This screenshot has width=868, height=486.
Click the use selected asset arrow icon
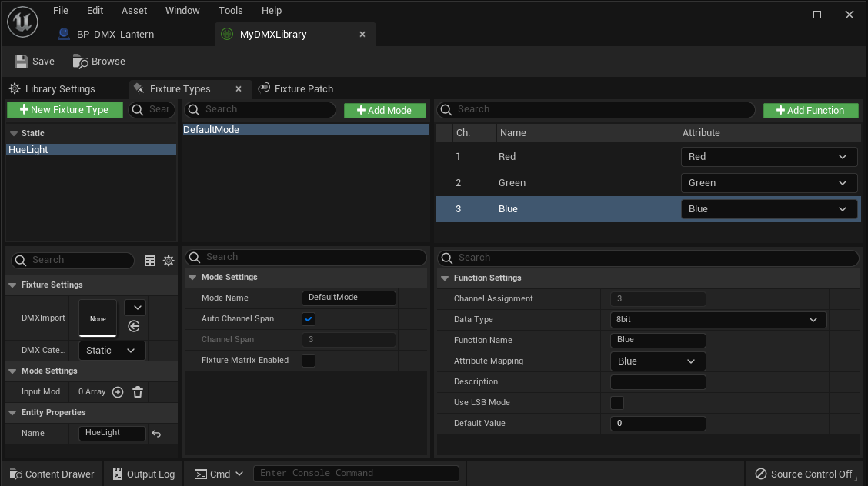(134, 327)
